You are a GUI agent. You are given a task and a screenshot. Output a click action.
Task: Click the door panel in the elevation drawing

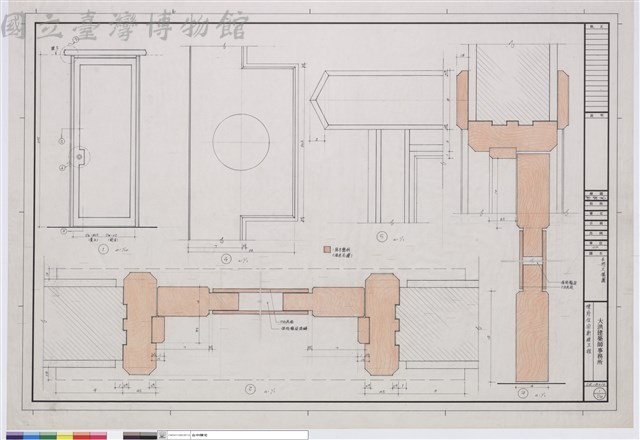[x=105, y=141]
